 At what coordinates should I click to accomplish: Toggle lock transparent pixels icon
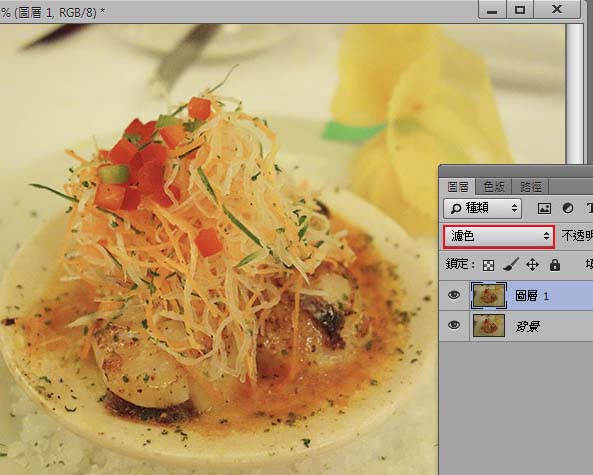click(488, 265)
